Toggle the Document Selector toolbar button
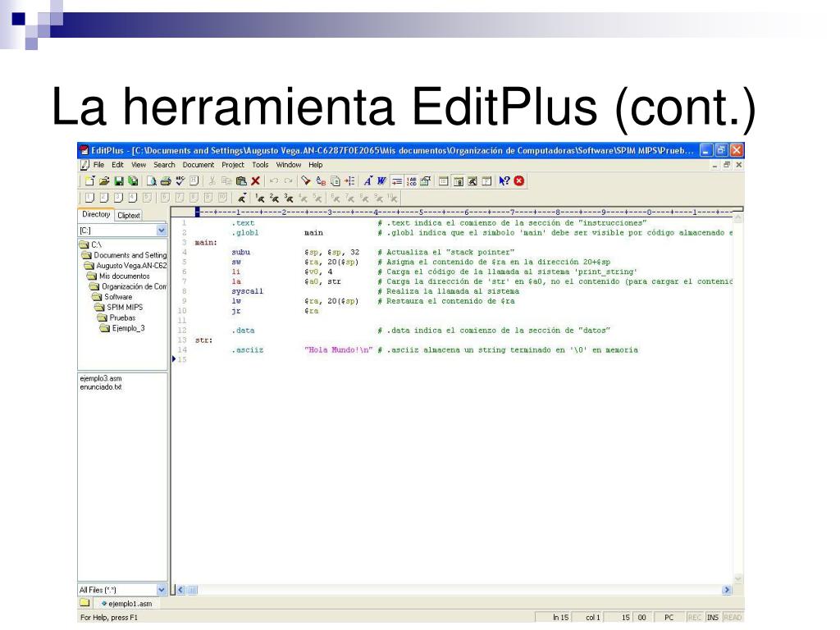The width and height of the screenshot is (840, 630). coord(486,181)
